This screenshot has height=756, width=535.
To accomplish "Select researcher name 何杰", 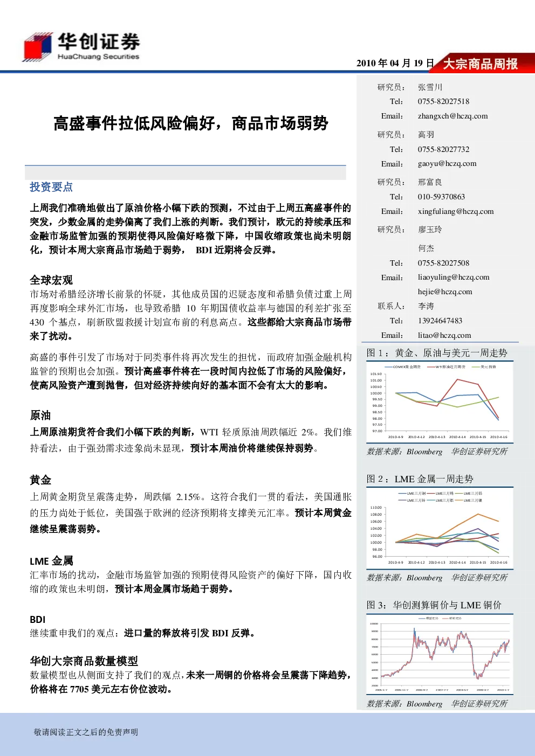I will point(426,248).
